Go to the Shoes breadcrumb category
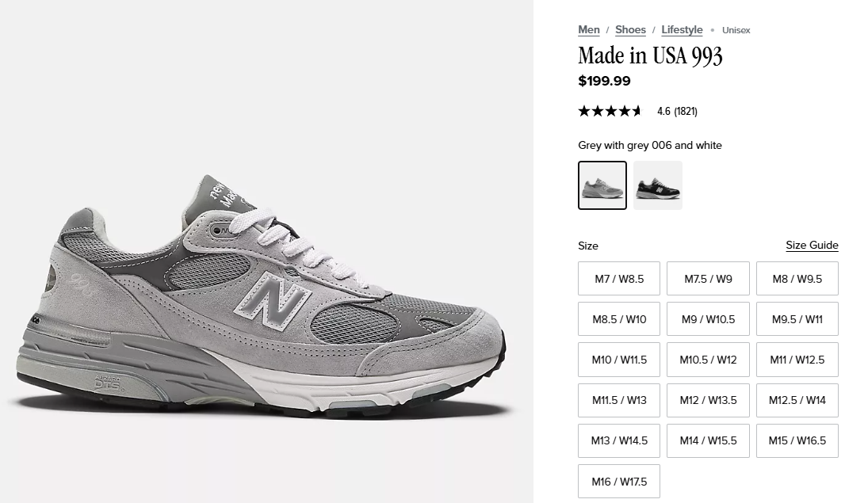This screenshot has height=503, width=868. tap(630, 30)
